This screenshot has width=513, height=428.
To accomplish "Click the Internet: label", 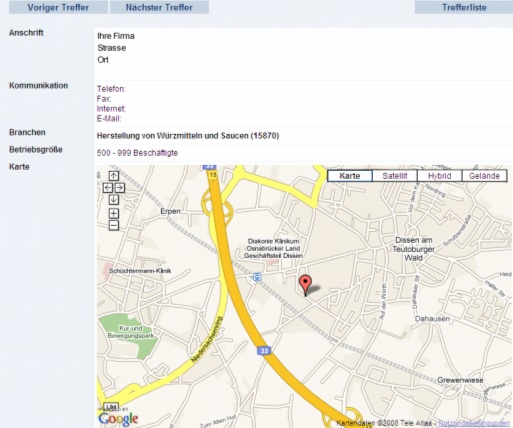I will coord(111,109).
